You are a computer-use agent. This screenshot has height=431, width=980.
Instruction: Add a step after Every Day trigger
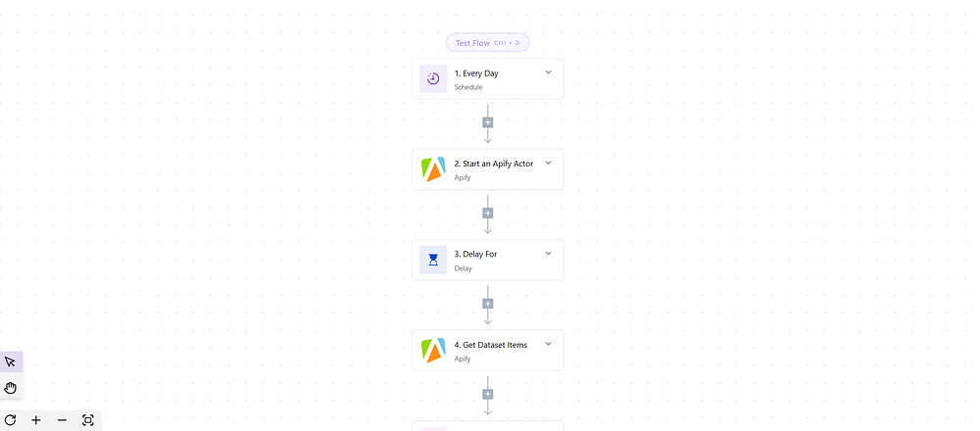pyautogui.click(x=488, y=122)
